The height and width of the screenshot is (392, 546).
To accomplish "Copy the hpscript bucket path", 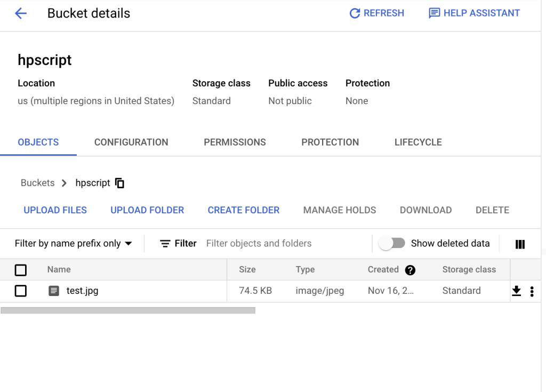I will coord(119,183).
